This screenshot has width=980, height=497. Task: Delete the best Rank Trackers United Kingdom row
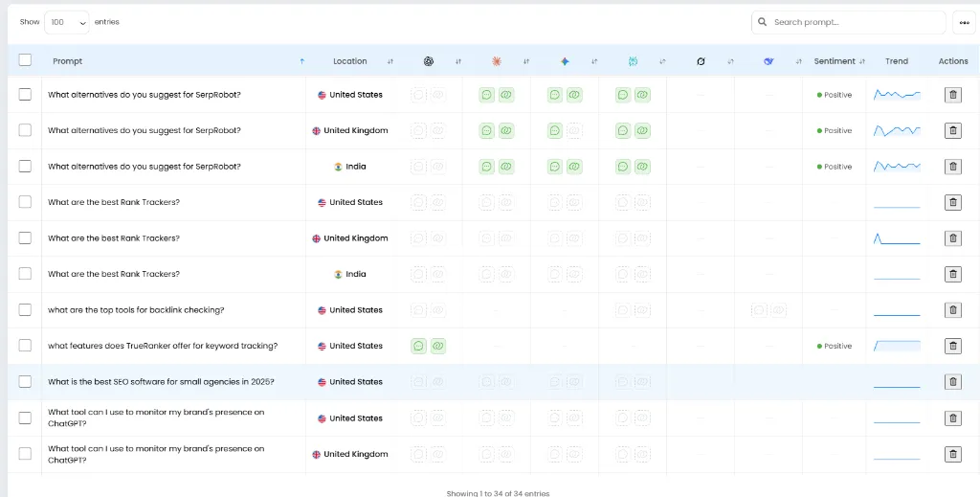(x=952, y=238)
